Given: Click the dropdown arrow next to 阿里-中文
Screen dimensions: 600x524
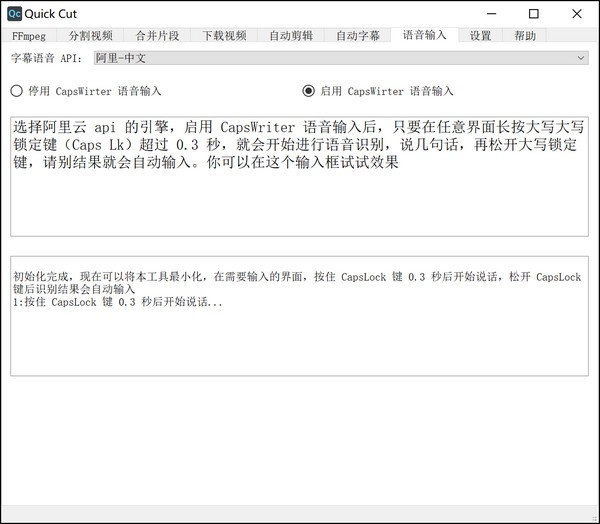Looking at the screenshot, I should (x=582, y=59).
